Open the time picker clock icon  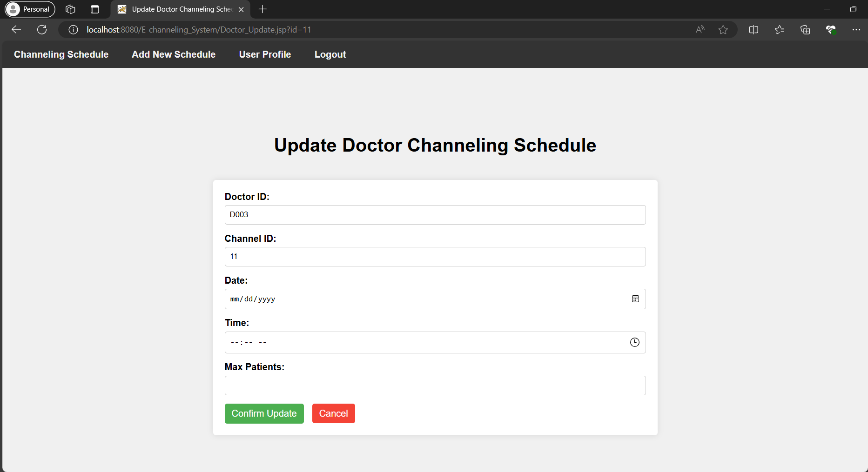pos(634,342)
